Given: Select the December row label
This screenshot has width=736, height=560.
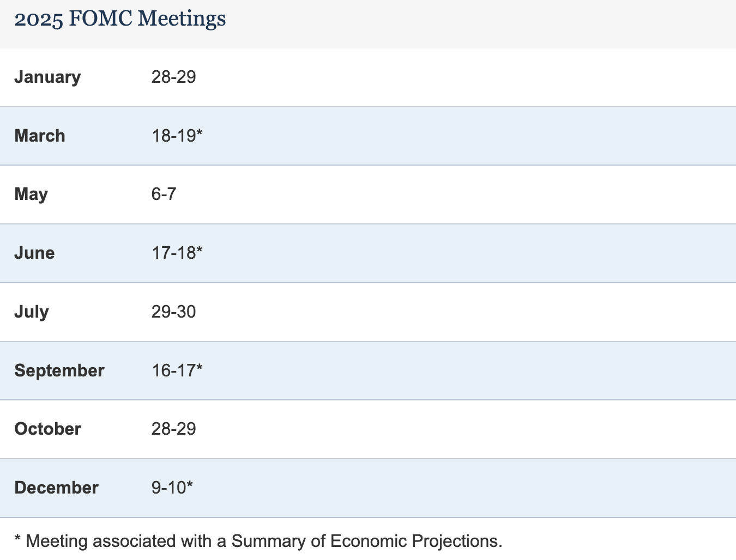Looking at the screenshot, I should point(56,488).
